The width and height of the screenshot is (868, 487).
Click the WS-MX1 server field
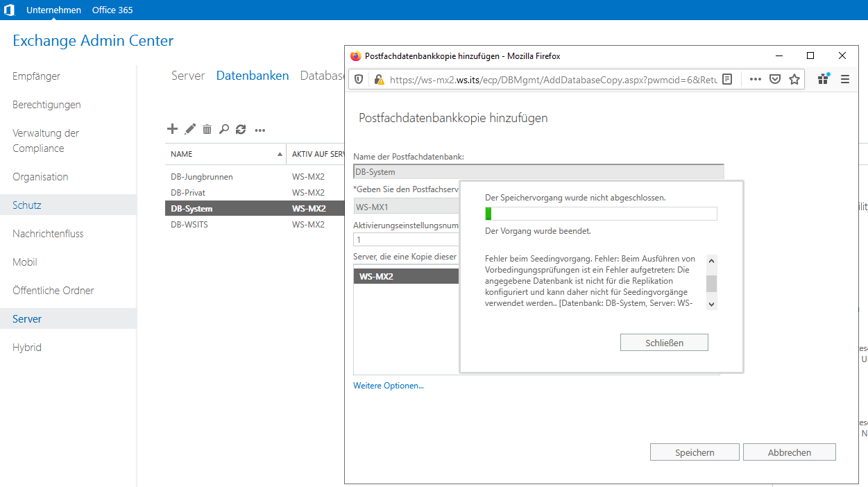pyautogui.click(x=406, y=207)
